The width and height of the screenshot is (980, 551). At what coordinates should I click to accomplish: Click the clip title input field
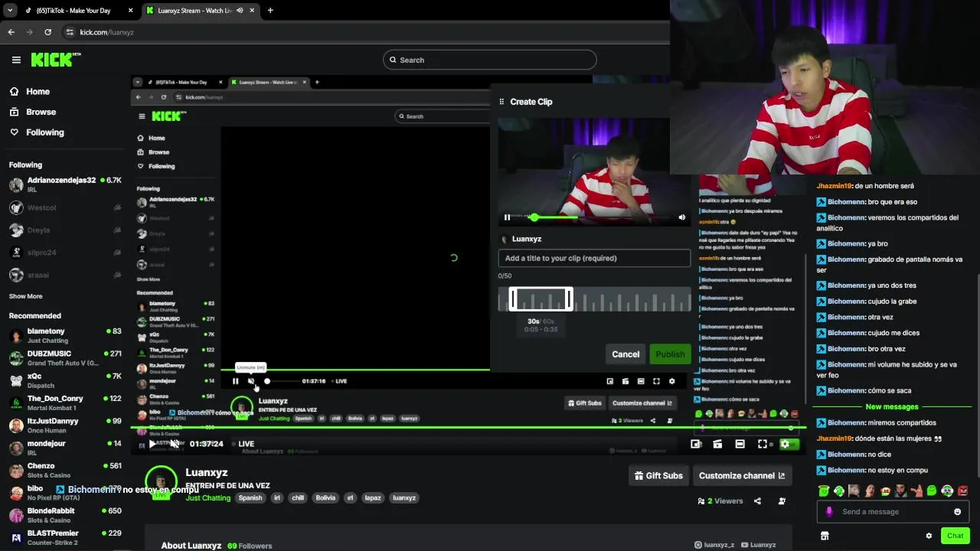pos(594,258)
